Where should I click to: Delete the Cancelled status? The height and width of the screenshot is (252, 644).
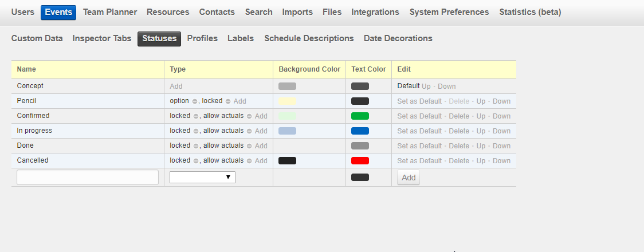point(459,161)
